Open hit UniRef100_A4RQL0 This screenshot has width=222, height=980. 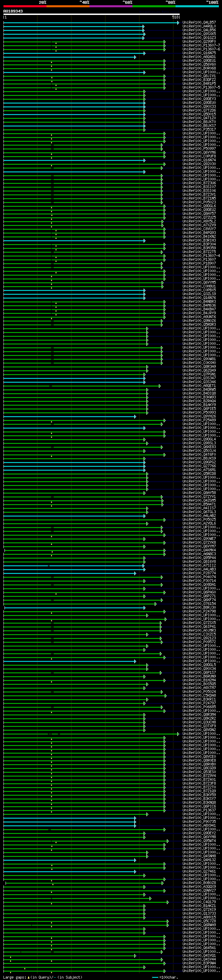[199, 26]
